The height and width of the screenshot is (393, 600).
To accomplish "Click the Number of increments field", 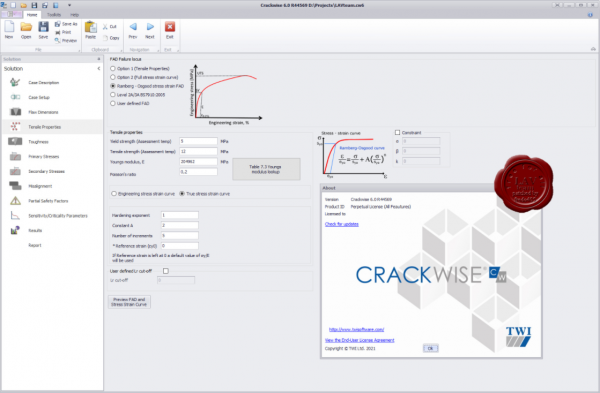I will [x=180, y=236].
